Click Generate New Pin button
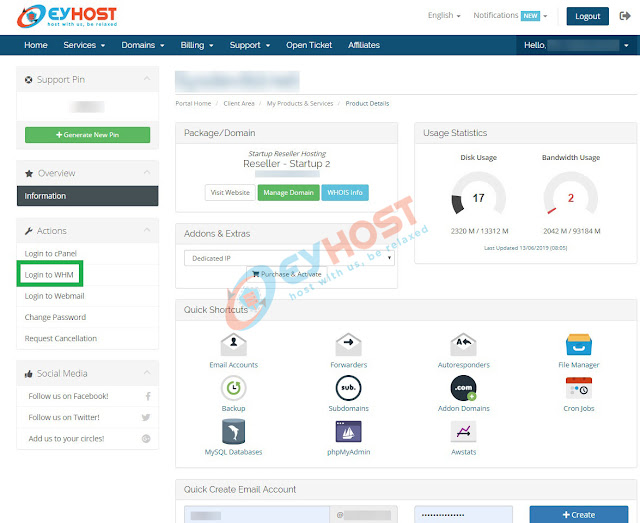The height and width of the screenshot is (523, 640). (x=87, y=135)
